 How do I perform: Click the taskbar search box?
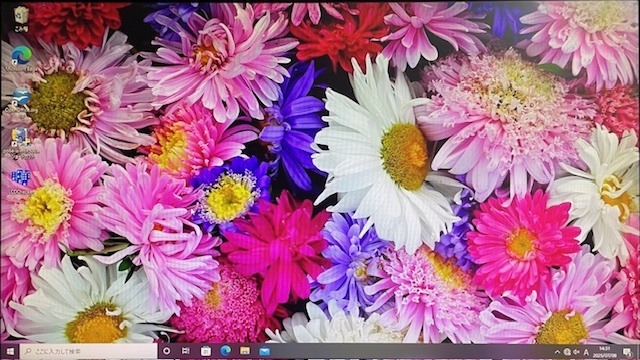pyautogui.click(x=88, y=351)
